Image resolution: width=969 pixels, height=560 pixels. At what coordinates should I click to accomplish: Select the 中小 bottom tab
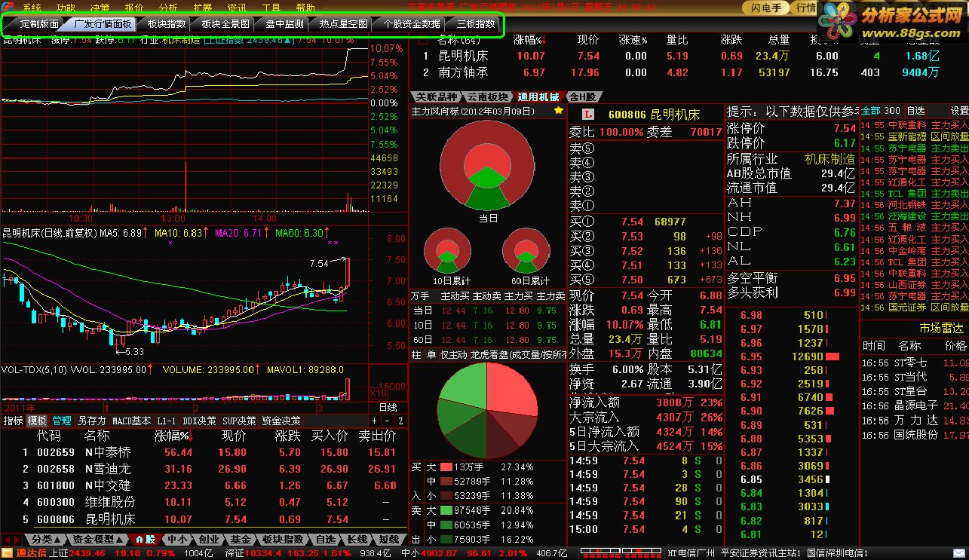tap(177, 539)
